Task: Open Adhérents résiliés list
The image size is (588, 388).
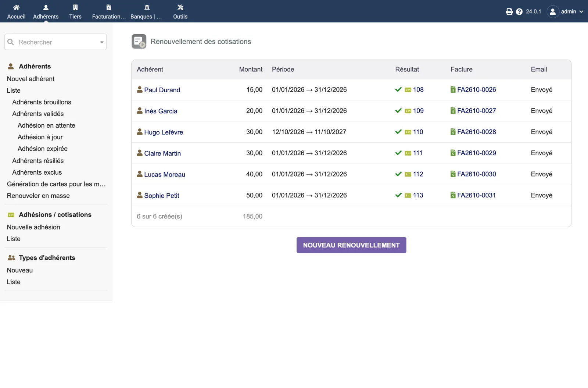Action: [38, 161]
